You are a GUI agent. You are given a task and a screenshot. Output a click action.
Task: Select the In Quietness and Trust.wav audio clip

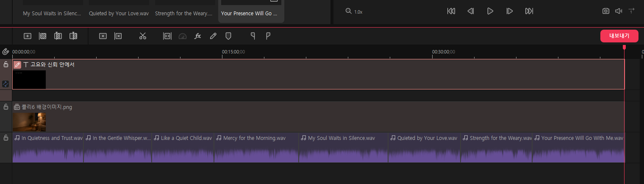(48, 148)
